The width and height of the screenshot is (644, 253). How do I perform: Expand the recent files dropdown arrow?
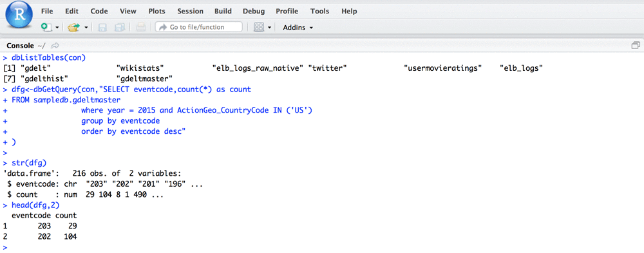coord(86,28)
